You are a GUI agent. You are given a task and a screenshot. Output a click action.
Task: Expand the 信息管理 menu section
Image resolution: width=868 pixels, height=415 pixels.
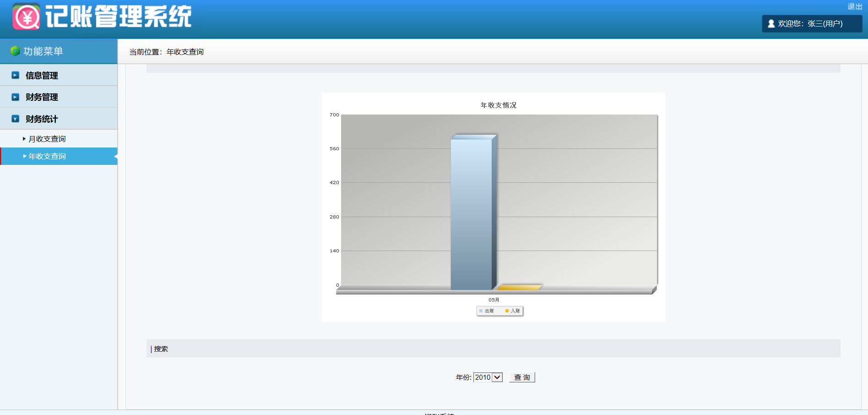tap(42, 76)
